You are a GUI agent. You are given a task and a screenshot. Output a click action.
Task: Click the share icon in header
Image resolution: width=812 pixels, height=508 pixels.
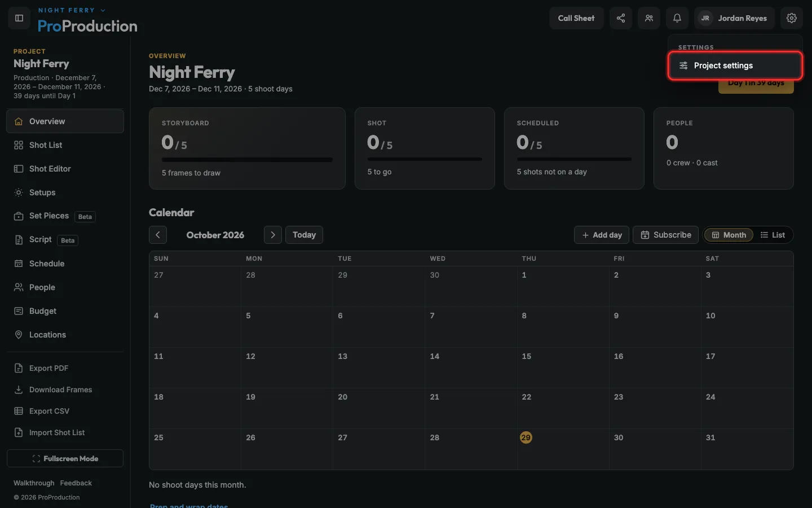621,18
